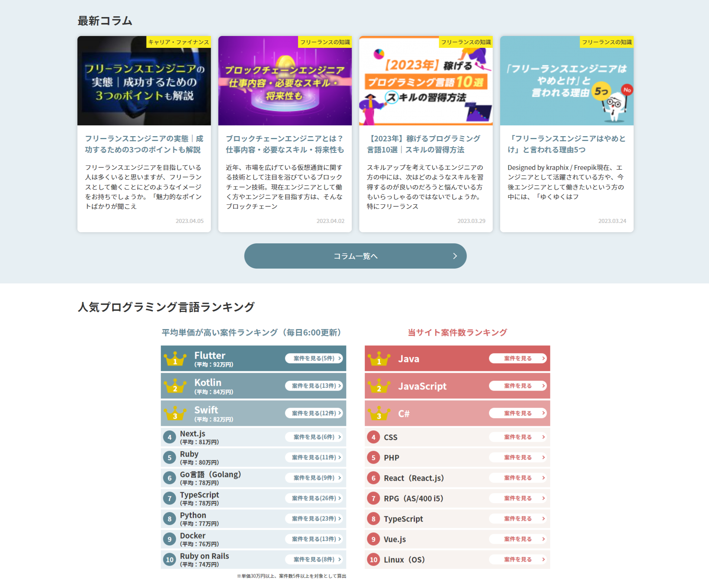The width and height of the screenshot is (709, 588).
Task: Open Go言語 案件を見る(9件) button
Action: (x=314, y=478)
